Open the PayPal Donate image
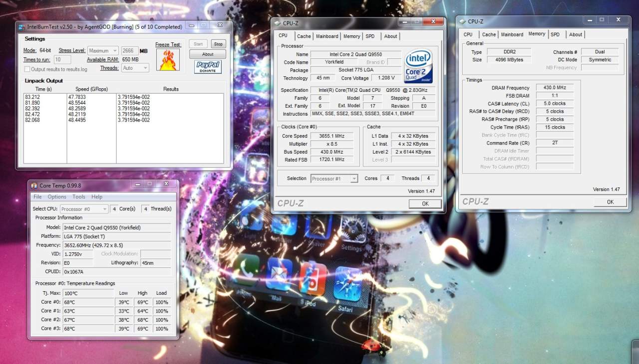This screenshot has width=639, height=364. (208, 67)
